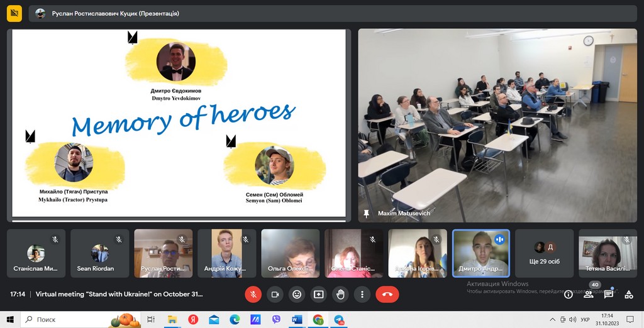The height and width of the screenshot is (328, 644).
Task: Click the present screen icon
Action: [x=319, y=294]
